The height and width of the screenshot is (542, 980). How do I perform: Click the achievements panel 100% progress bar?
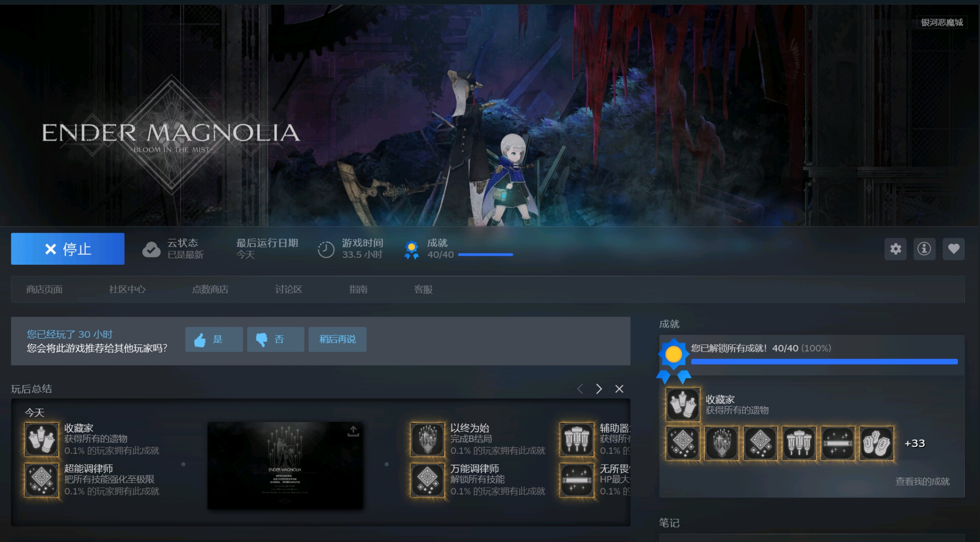click(824, 362)
